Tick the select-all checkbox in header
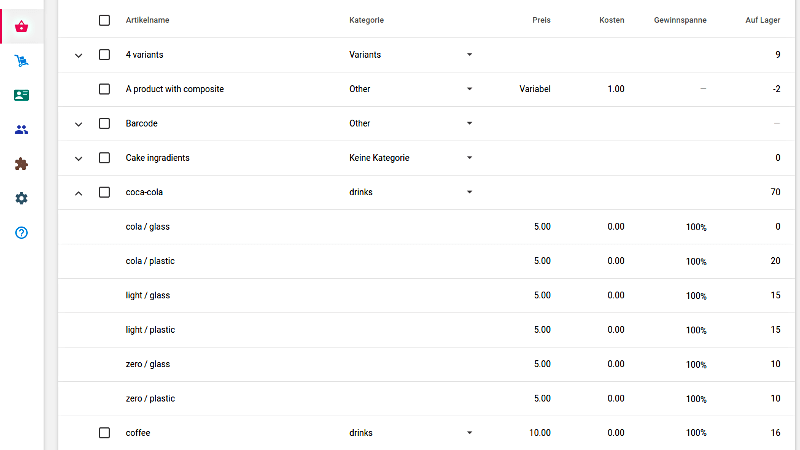Image resolution: width=800 pixels, height=450 pixels. [104, 20]
